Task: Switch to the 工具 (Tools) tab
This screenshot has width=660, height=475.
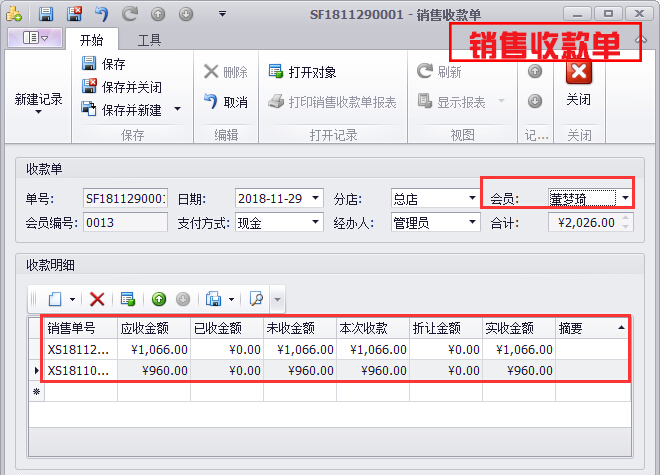Action: 149,40
